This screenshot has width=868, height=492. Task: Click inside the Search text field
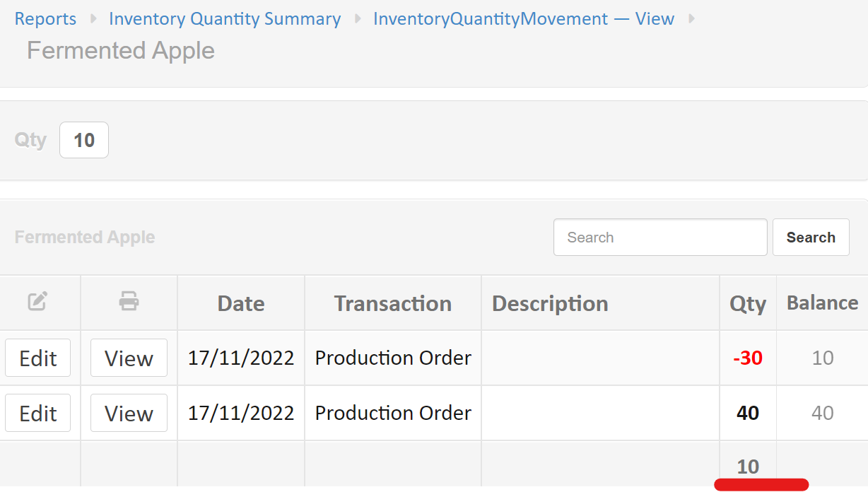coord(659,237)
